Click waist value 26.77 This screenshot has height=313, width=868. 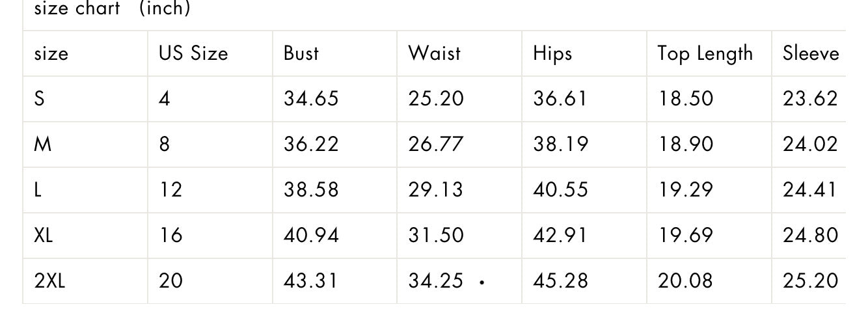pyautogui.click(x=436, y=144)
